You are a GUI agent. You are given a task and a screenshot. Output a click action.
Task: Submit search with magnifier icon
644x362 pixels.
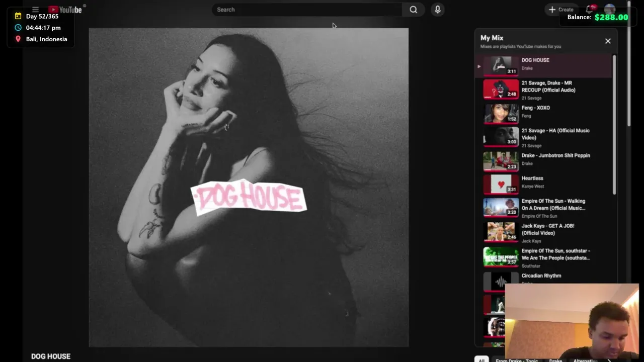tap(414, 10)
